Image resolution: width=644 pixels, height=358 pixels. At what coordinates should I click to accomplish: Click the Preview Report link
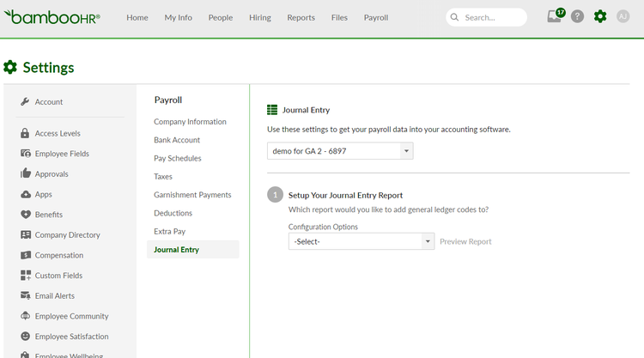[x=465, y=241]
